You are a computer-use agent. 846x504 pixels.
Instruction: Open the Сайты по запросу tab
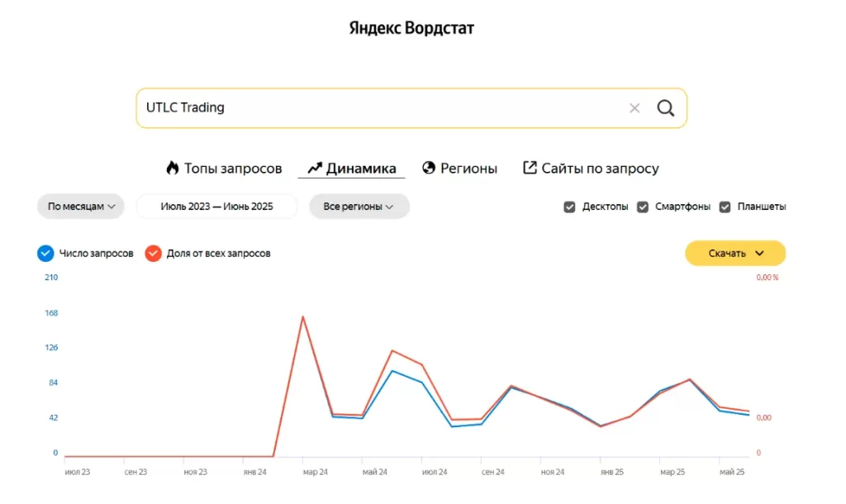(x=591, y=169)
